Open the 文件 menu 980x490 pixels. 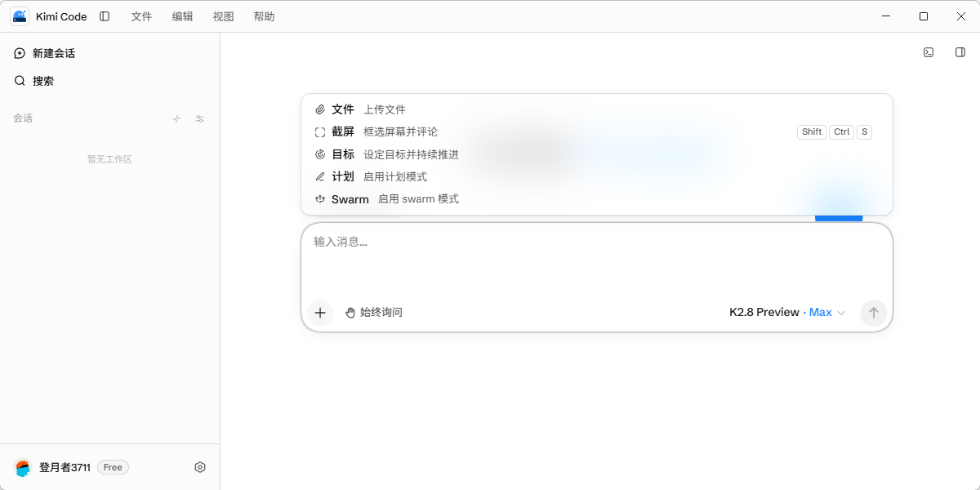point(142,16)
